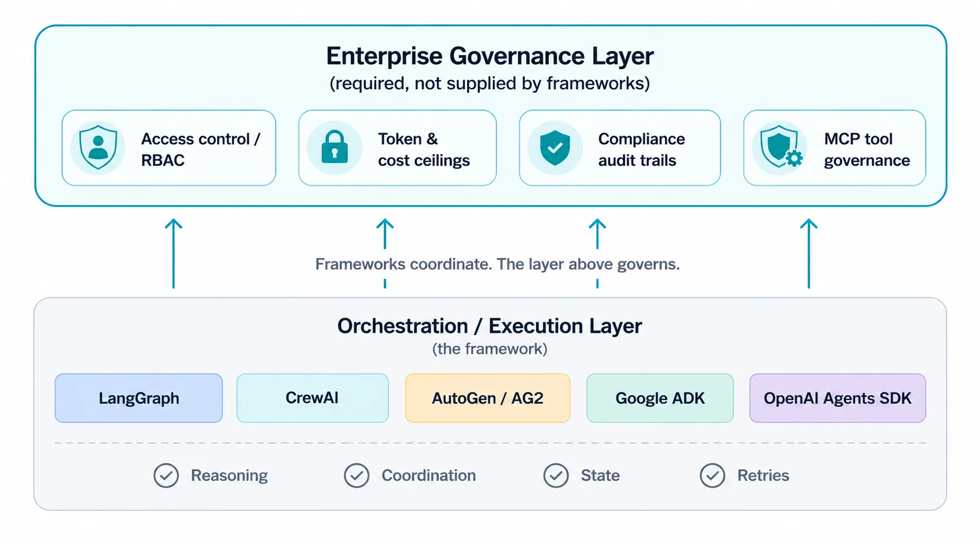Click the '(the framework)' subtitle
Viewport: 980px width, 538px height.
pyautogui.click(x=490, y=349)
